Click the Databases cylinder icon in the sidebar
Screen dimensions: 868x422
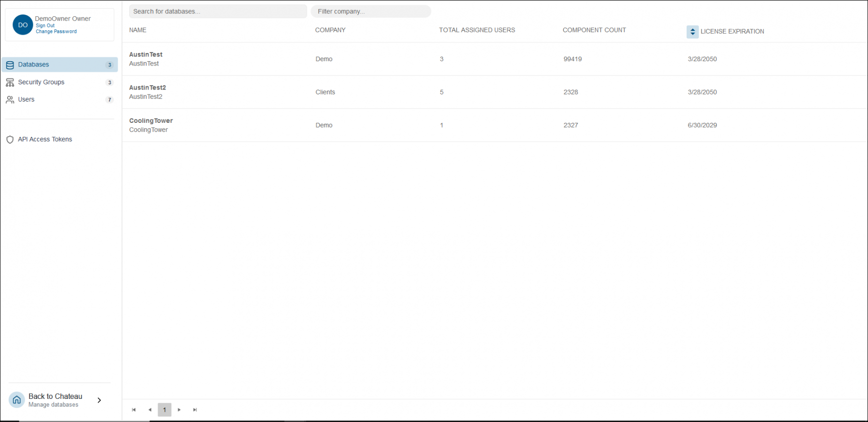tap(10, 65)
